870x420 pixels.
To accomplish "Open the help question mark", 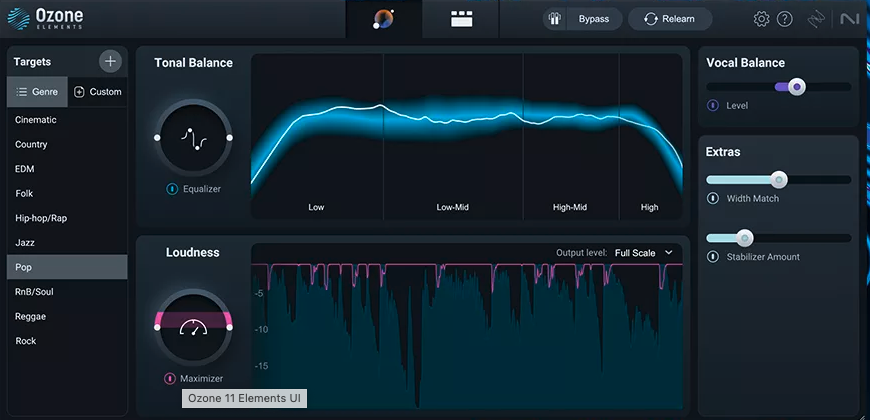I will (785, 19).
